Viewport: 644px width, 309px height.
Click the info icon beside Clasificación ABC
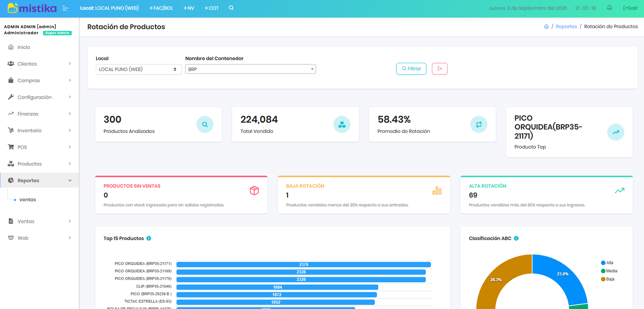coord(516,238)
